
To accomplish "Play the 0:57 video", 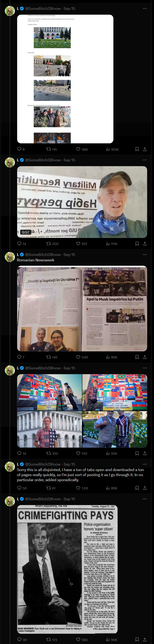I will 82,202.
